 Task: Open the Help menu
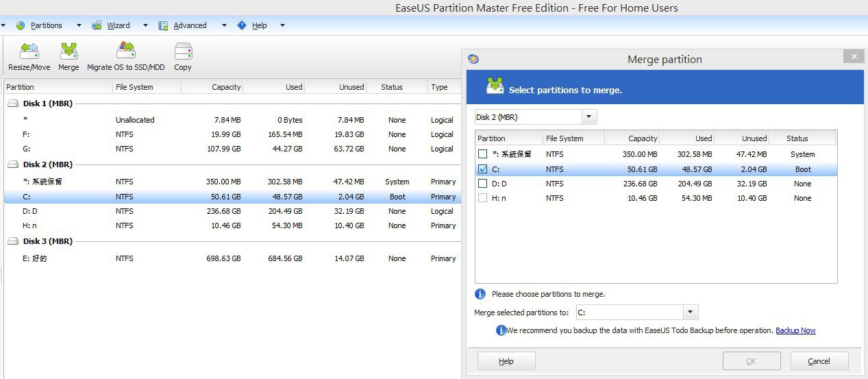coord(260,25)
